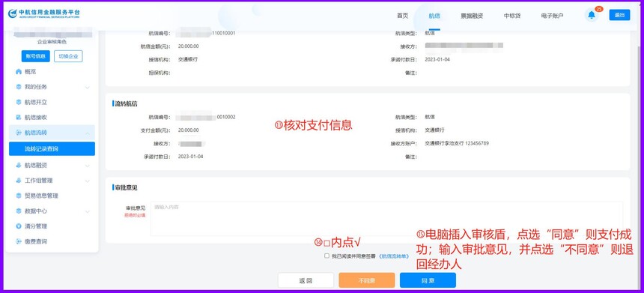Expand the 工作组管理 chevron

87,181
